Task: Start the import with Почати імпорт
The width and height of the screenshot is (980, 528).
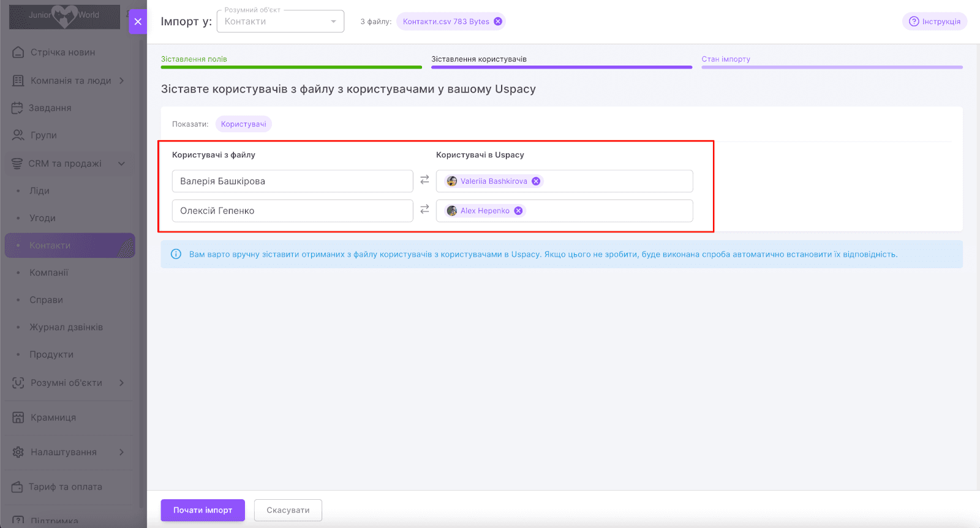Action: click(203, 510)
